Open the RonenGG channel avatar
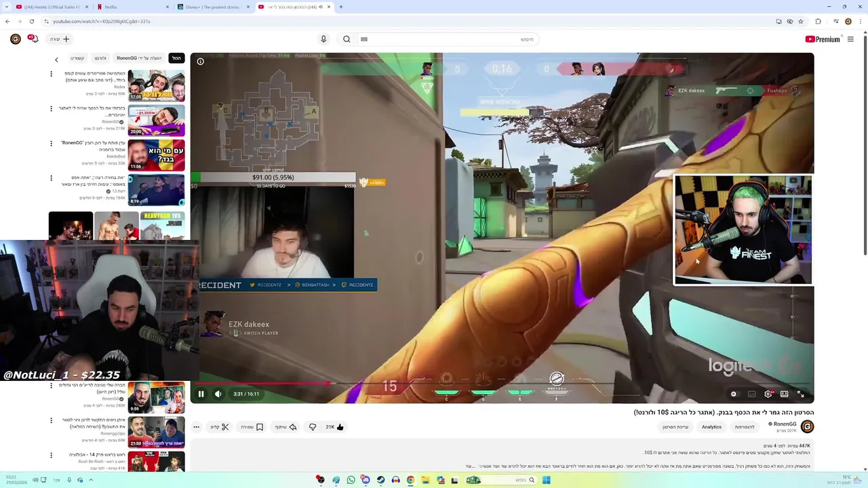 [807, 426]
